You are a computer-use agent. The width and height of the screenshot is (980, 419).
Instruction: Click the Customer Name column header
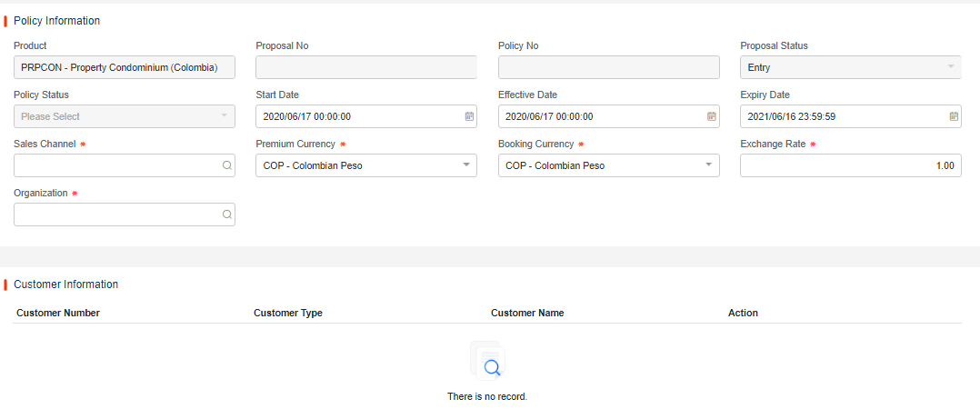tap(527, 313)
